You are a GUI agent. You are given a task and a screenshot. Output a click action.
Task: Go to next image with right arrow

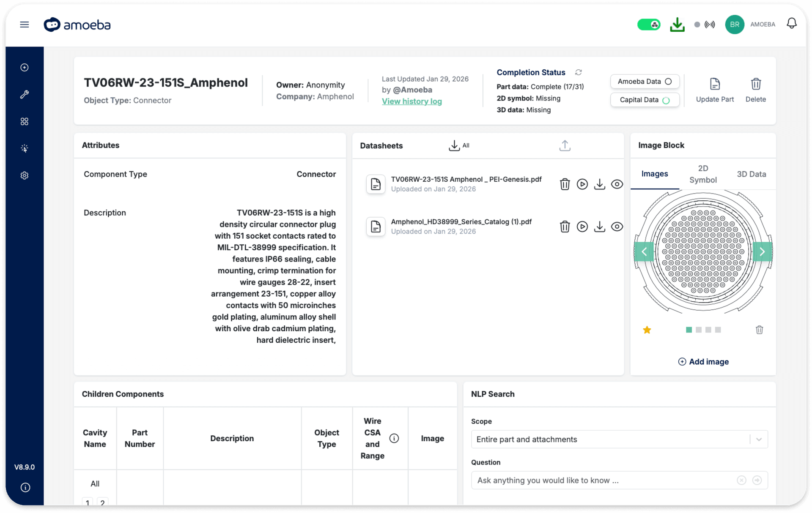click(762, 252)
